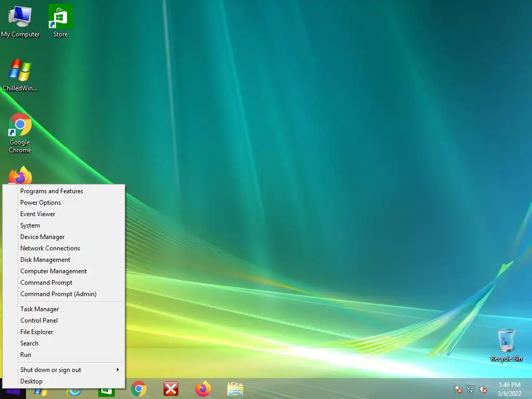Open System from the menu

pos(64,225)
